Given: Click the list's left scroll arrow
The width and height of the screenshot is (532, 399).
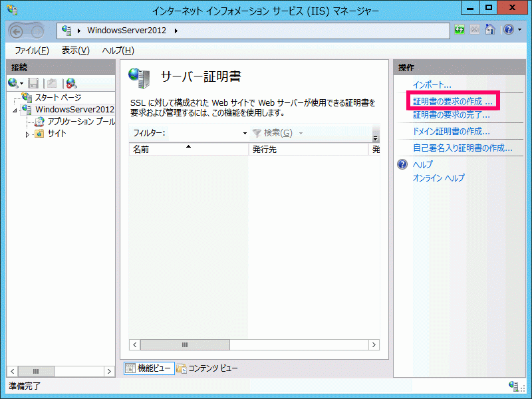Looking at the screenshot, I should pos(135,344).
